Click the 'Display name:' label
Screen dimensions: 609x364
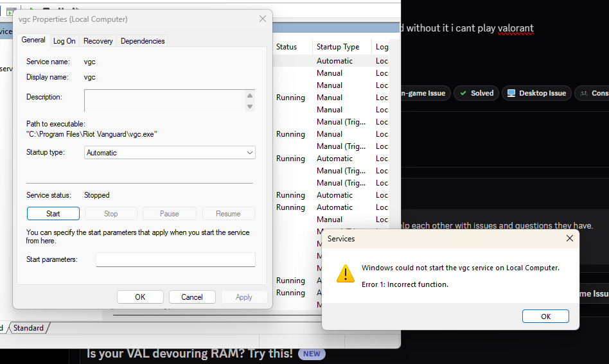[x=48, y=77]
